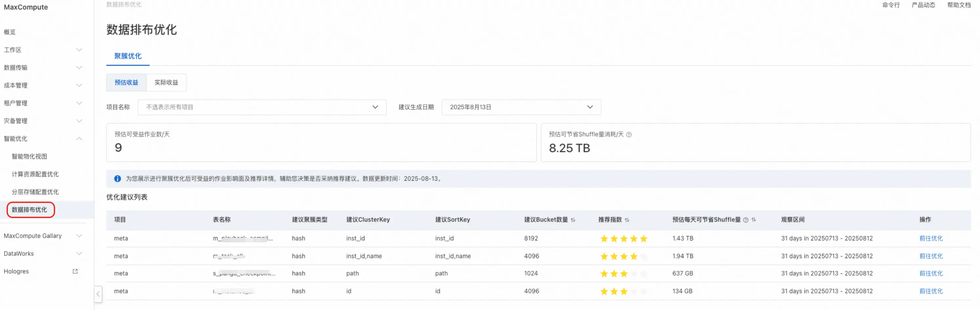Open Hologres external link icon
This screenshot has width=980, height=310.
pyautogui.click(x=75, y=271)
